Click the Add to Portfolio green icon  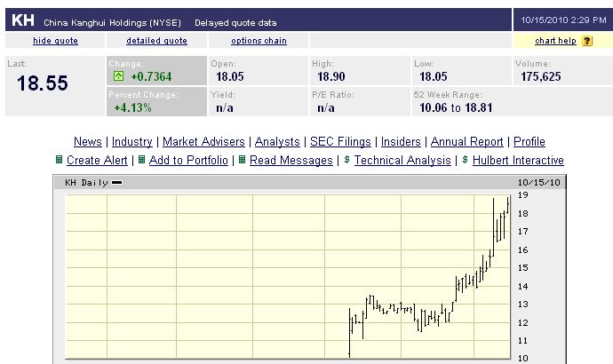(142, 159)
